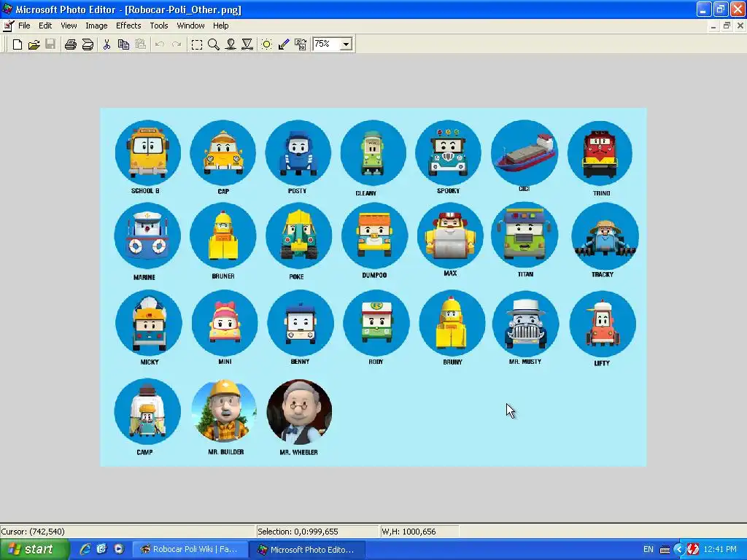Click Microsoft Photo Editor taskbar button
This screenshot has width=747, height=560.
307,550
